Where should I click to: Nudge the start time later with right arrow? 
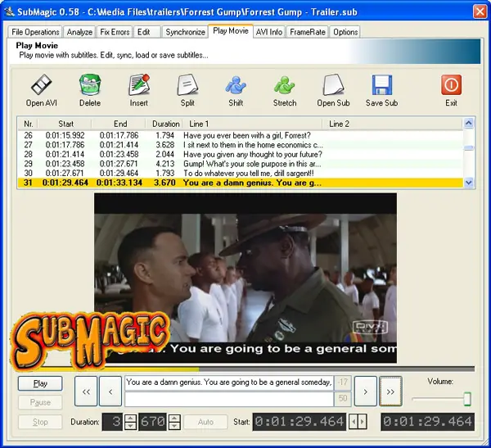363,422
